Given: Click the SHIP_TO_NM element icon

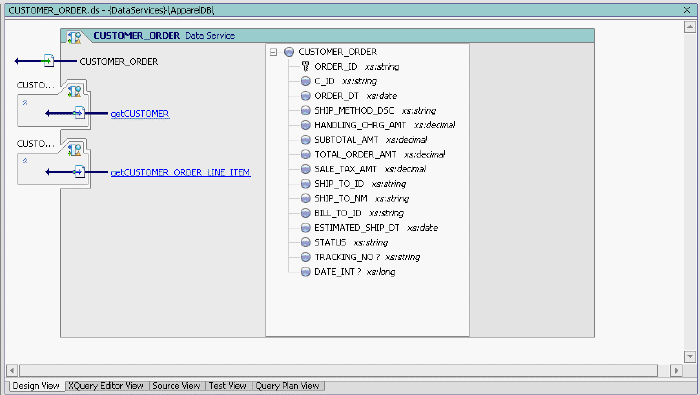Looking at the screenshot, I should tap(305, 198).
